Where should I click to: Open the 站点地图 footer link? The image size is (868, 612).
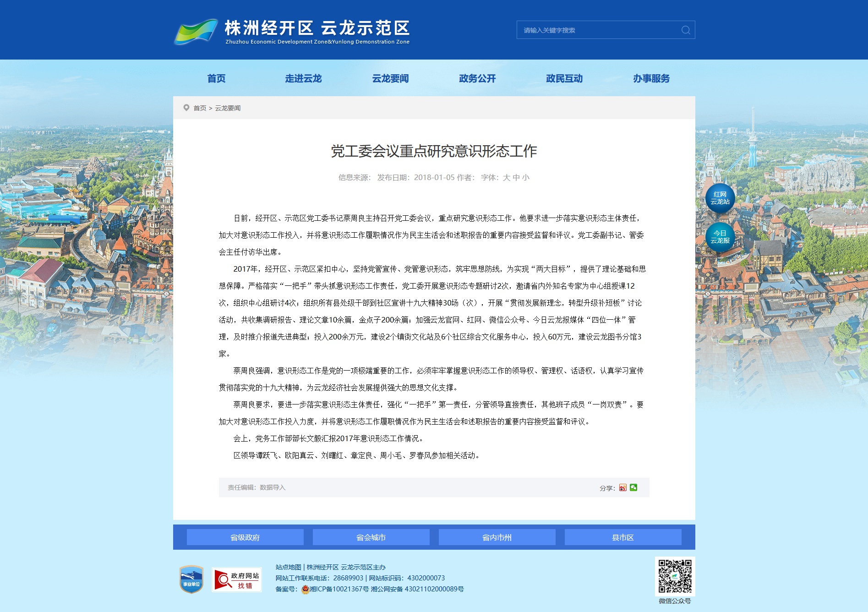point(288,567)
